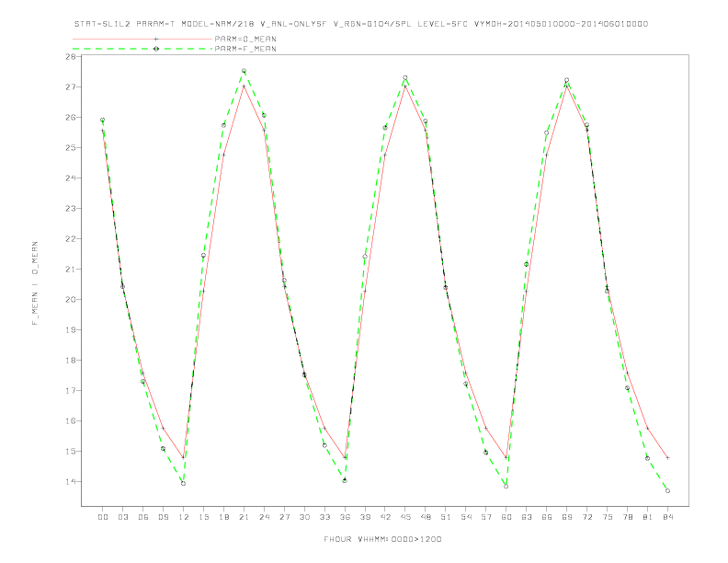Click x-axis forecast hour label 54
This screenshot has width=728, height=563.
click(466, 517)
